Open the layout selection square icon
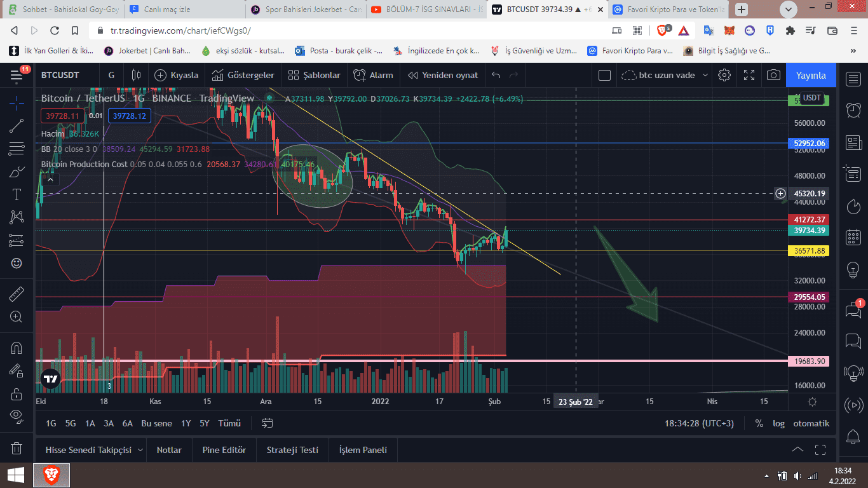The image size is (868, 488). tap(605, 75)
